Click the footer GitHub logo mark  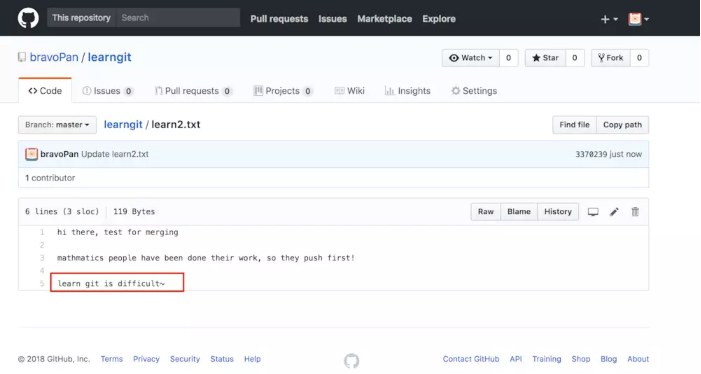pos(351,361)
